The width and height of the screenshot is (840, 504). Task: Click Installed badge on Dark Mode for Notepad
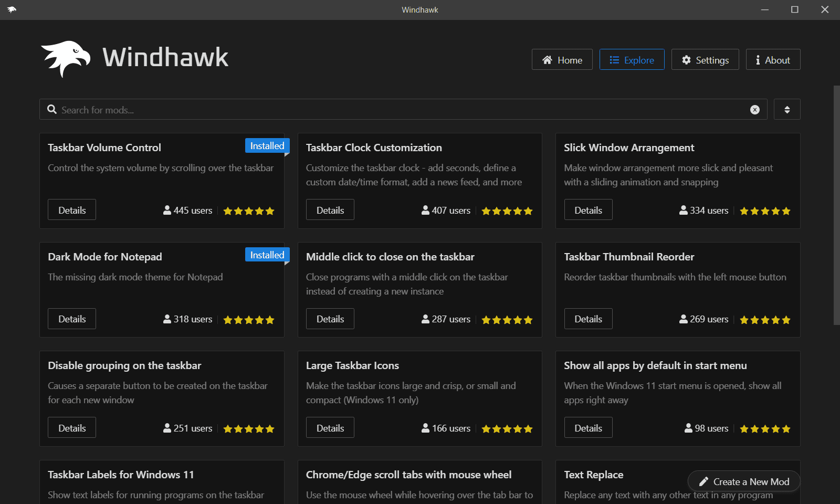(x=267, y=255)
